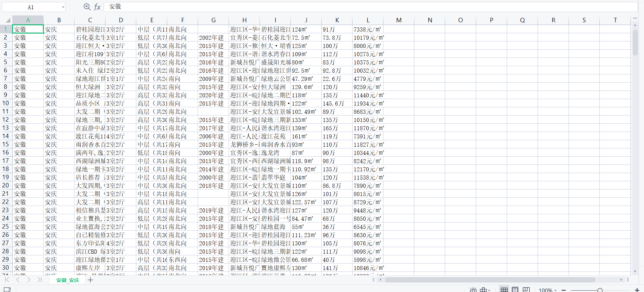Screen dimensions: 644x292
Task: Click cell with 4779元/㎡
Action: coord(368,78)
